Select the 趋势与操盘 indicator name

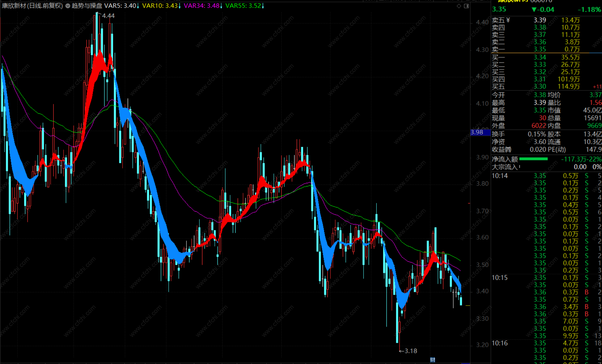click(x=87, y=6)
